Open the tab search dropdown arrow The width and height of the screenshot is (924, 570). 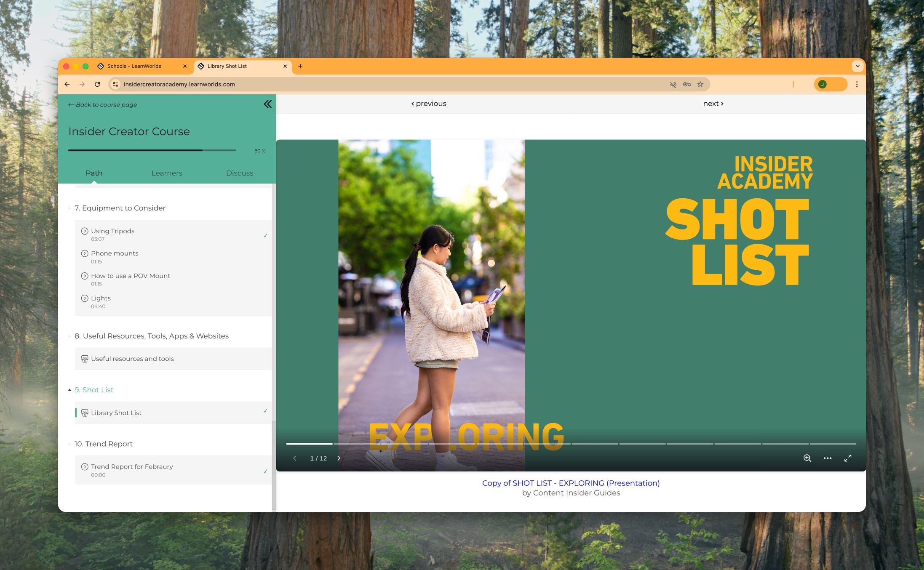coord(857,66)
